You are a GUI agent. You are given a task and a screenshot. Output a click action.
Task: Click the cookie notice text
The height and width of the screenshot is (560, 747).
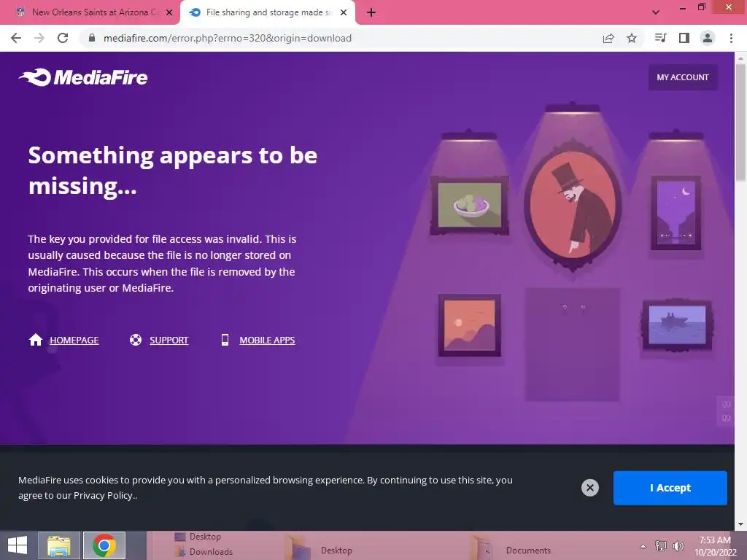[266, 488]
